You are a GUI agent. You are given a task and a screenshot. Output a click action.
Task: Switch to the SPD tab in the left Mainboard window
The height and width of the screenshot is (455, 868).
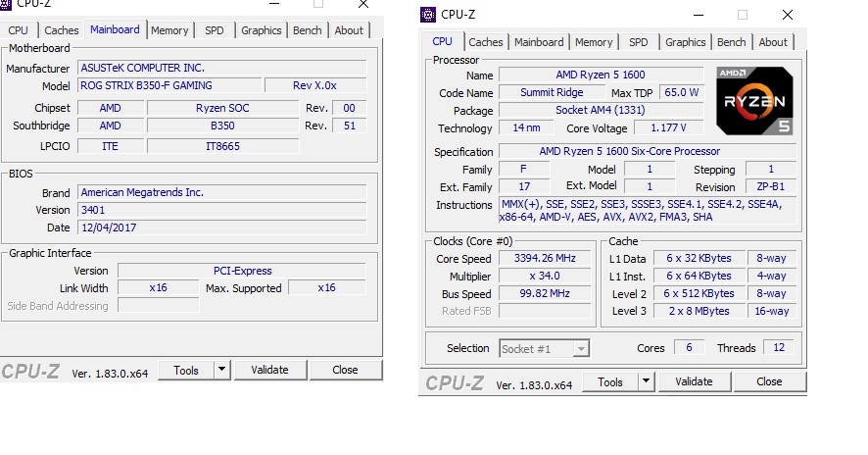(215, 30)
